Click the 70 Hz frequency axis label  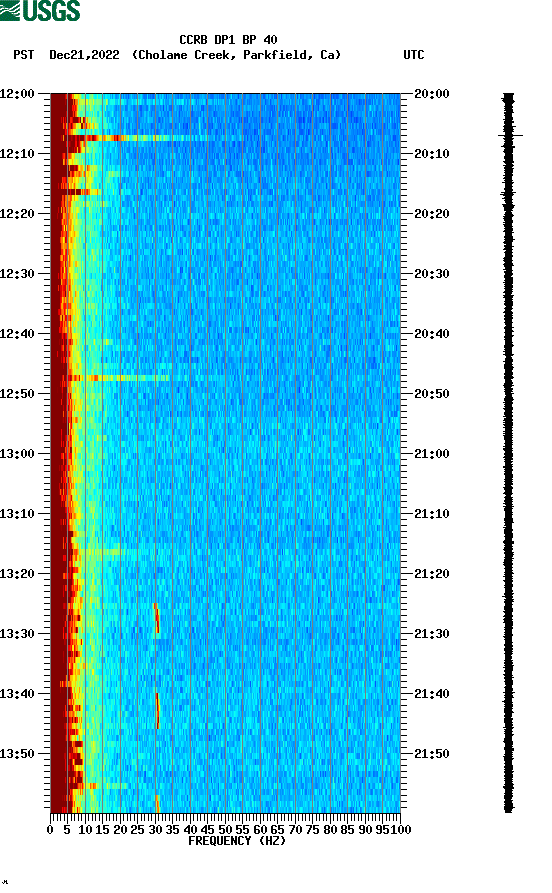[295, 830]
